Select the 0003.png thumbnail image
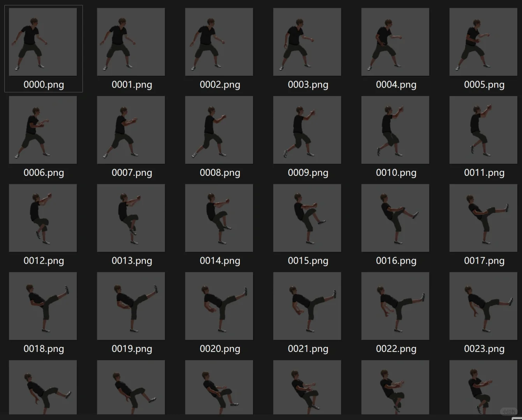The height and width of the screenshot is (420, 522). [307, 42]
